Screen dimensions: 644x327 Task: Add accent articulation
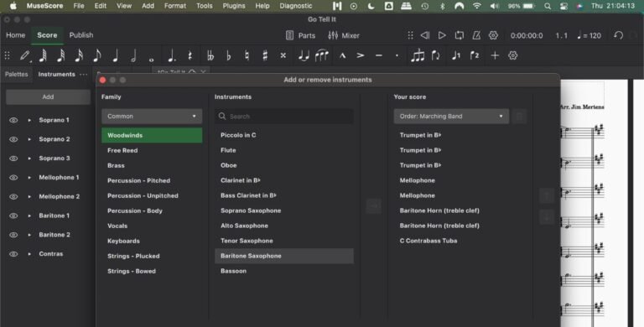point(361,55)
